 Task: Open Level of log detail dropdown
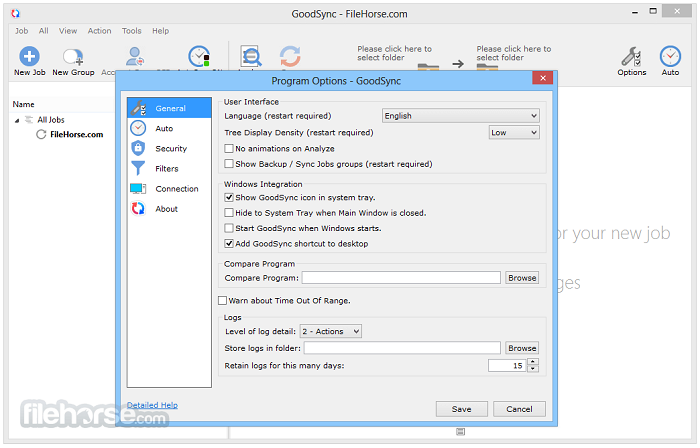pos(330,332)
